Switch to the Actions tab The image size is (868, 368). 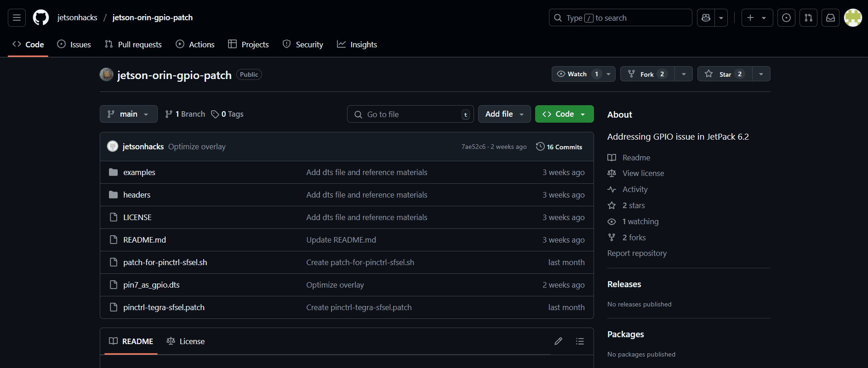195,45
